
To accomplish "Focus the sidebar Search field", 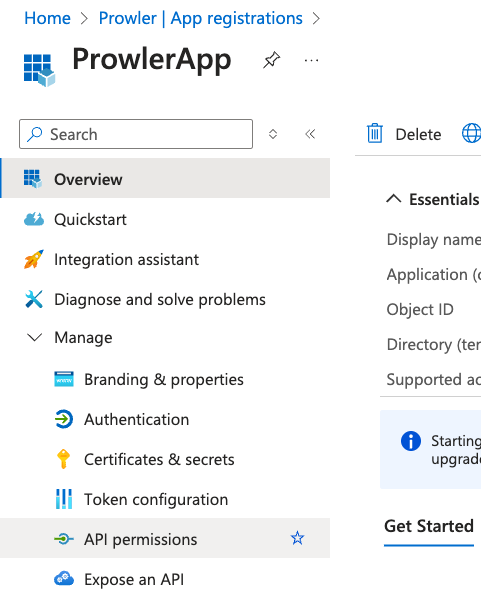I will pyautogui.click(x=136, y=134).
